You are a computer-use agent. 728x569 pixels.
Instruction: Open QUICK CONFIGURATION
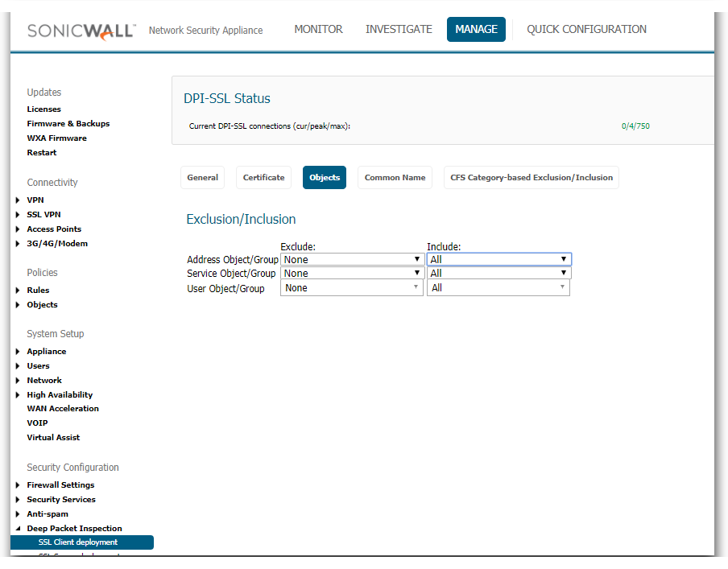point(586,29)
